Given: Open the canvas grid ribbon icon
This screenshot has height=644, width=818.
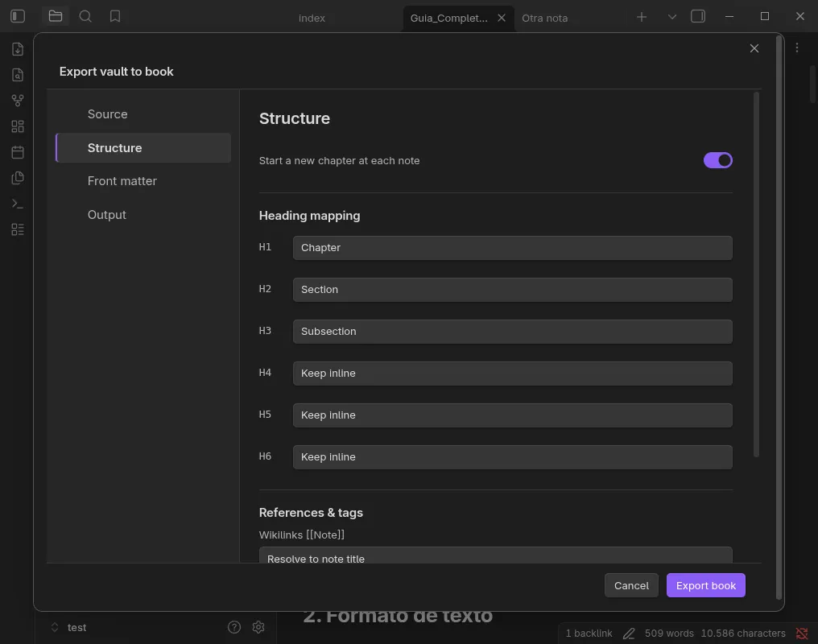Looking at the screenshot, I should 18,126.
